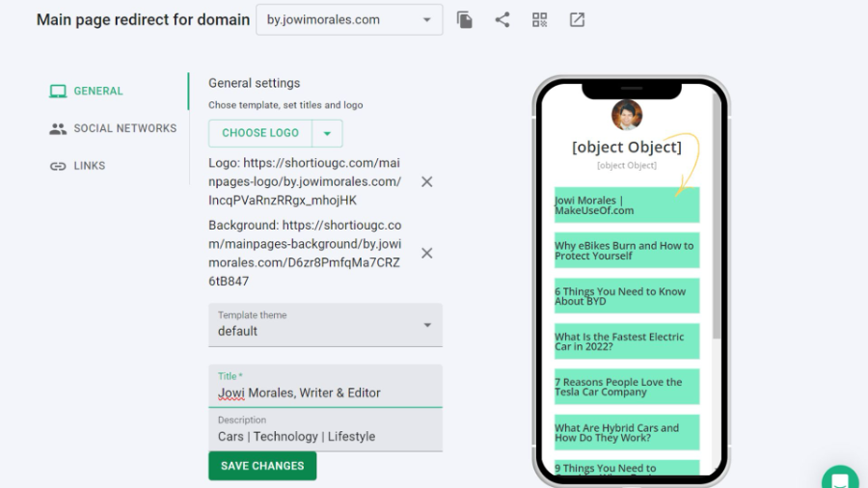
Task: Open the by.jowimorales.com domain dropdown
Action: [349, 20]
